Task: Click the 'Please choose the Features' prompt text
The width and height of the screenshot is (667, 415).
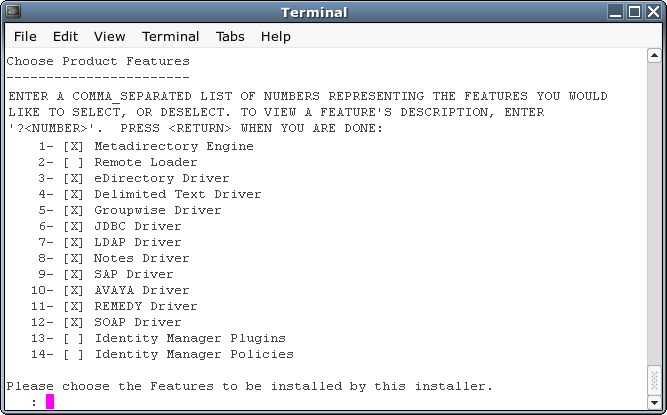Action: 250,386
